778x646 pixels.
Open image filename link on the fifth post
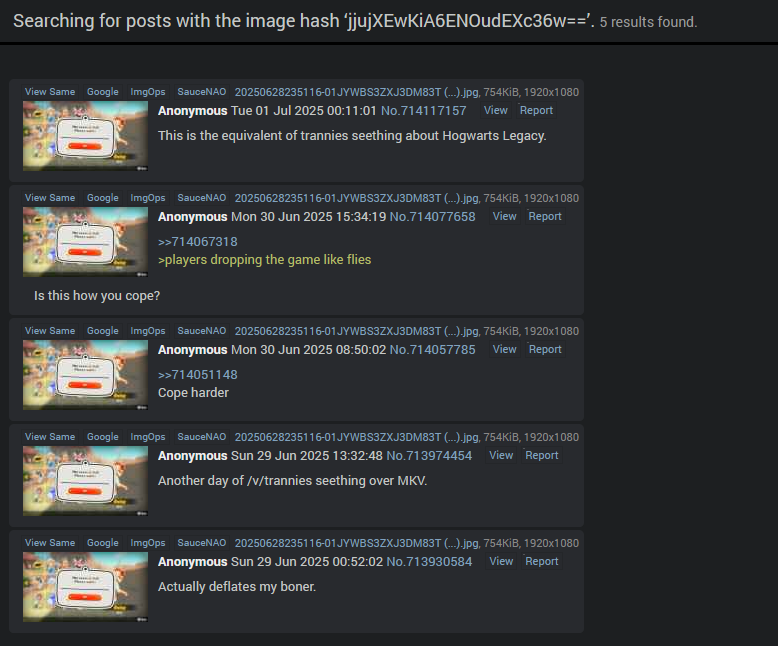coord(357,543)
